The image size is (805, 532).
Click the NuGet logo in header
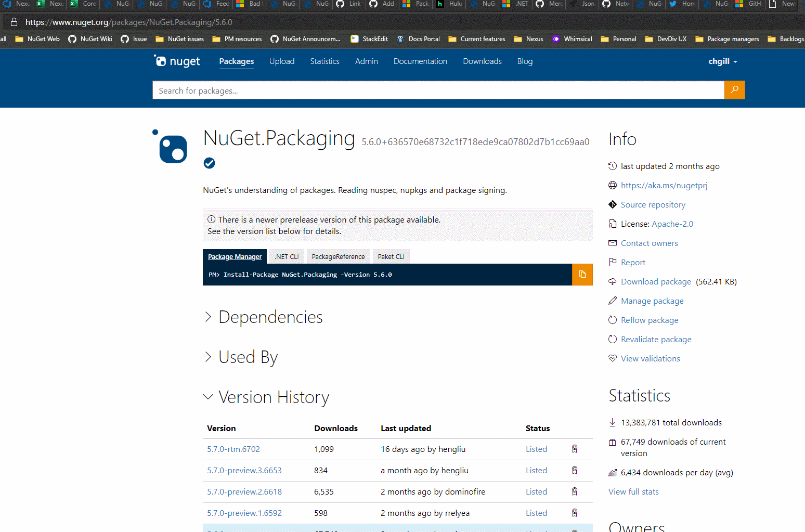(x=177, y=61)
